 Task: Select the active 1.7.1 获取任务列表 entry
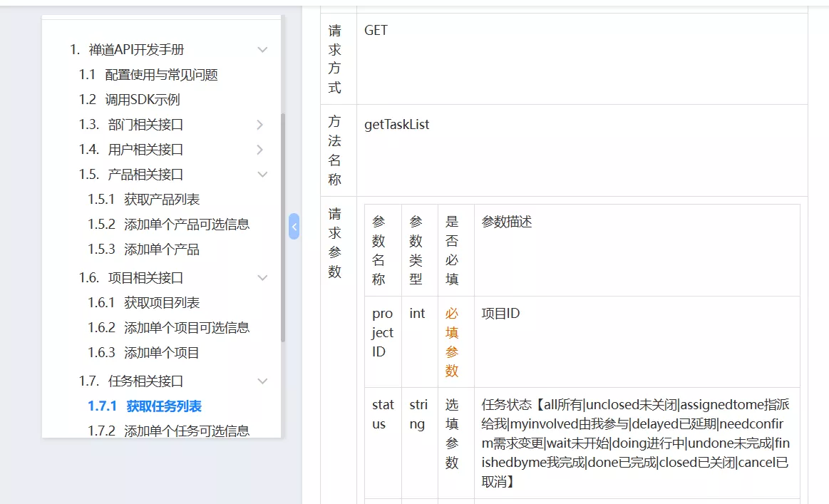pyautogui.click(x=144, y=406)
